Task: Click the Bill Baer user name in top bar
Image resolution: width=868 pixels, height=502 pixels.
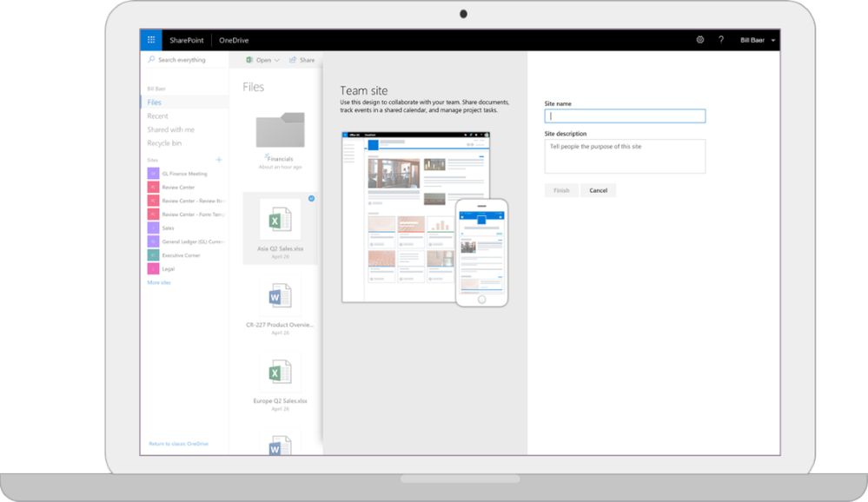Action: [x=752, y=40]
